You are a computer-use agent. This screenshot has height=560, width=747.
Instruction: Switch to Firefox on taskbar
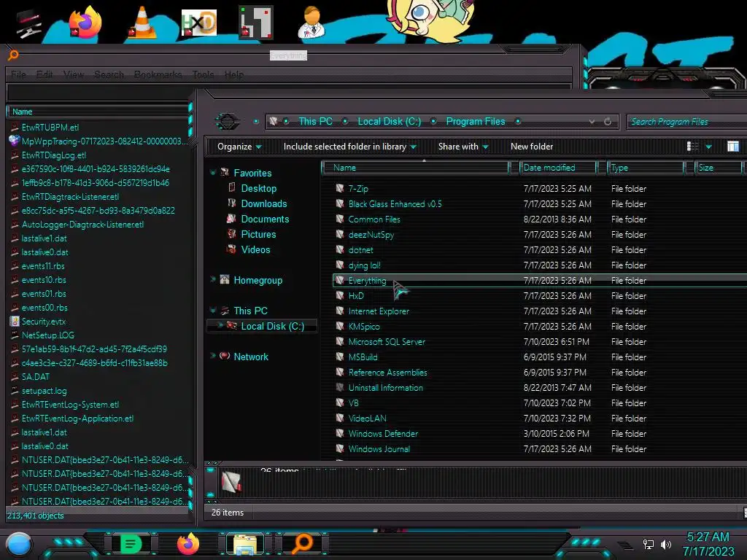(187, 544)
